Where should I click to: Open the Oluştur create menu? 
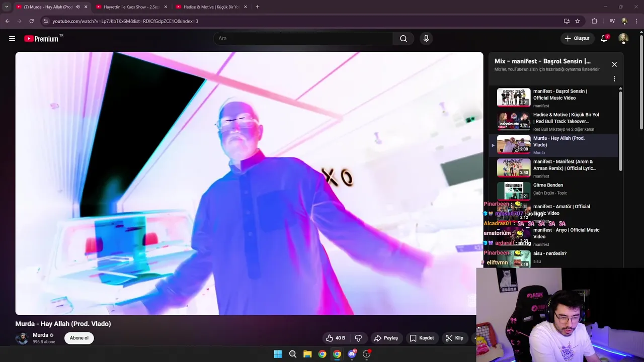[x=577, y=39]
